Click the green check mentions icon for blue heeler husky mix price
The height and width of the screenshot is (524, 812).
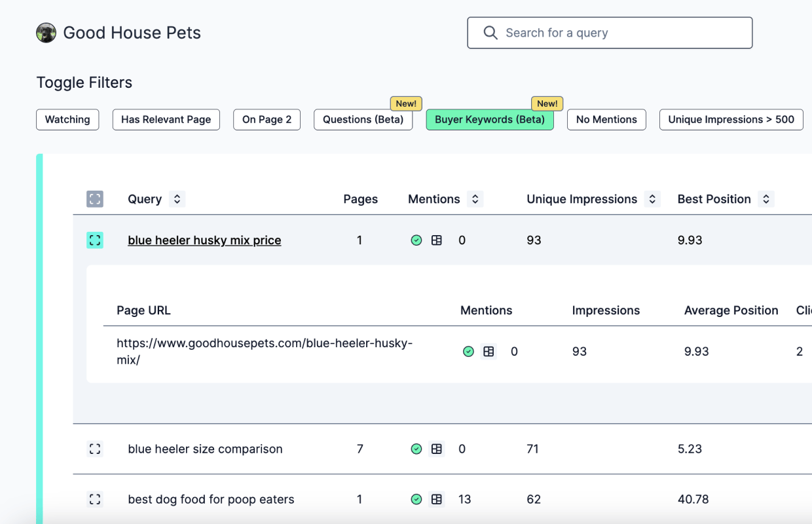[416, 240]
